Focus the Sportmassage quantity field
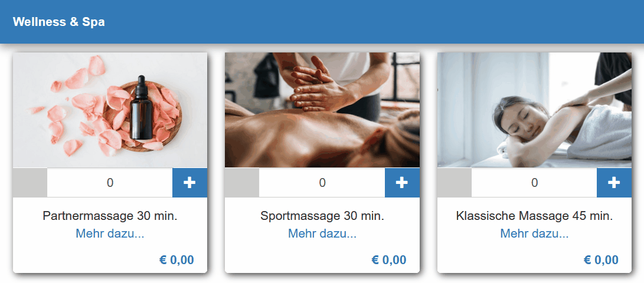The image size is (644, 283). coord(322,183)
